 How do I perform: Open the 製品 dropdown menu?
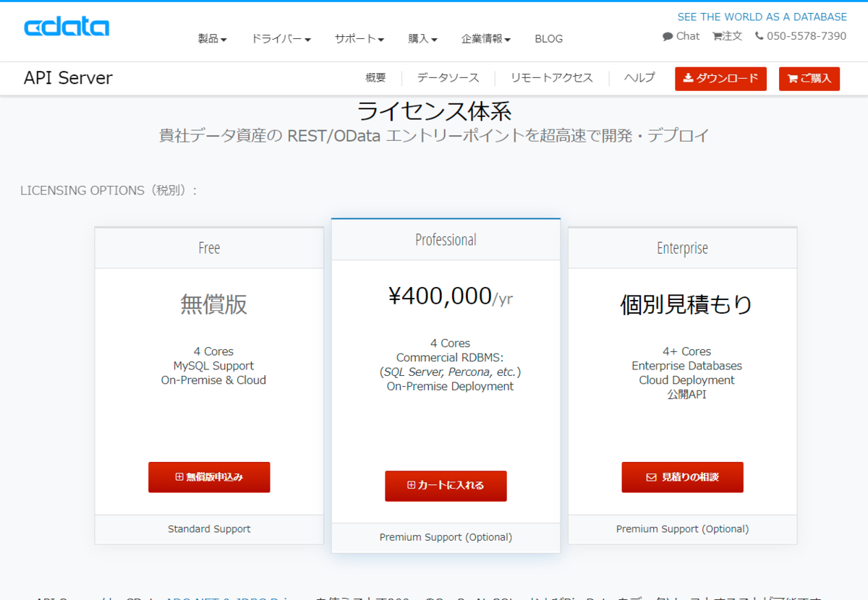(213, 39)
